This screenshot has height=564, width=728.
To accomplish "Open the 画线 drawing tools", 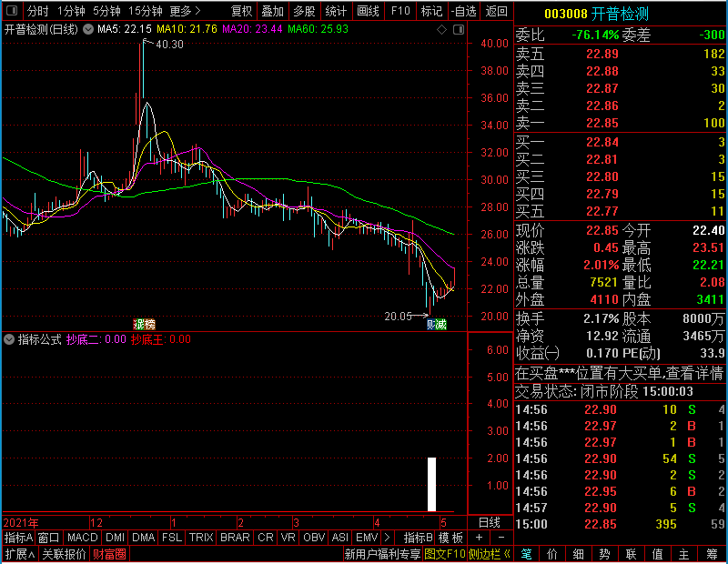I will click(x=368, y=11).
